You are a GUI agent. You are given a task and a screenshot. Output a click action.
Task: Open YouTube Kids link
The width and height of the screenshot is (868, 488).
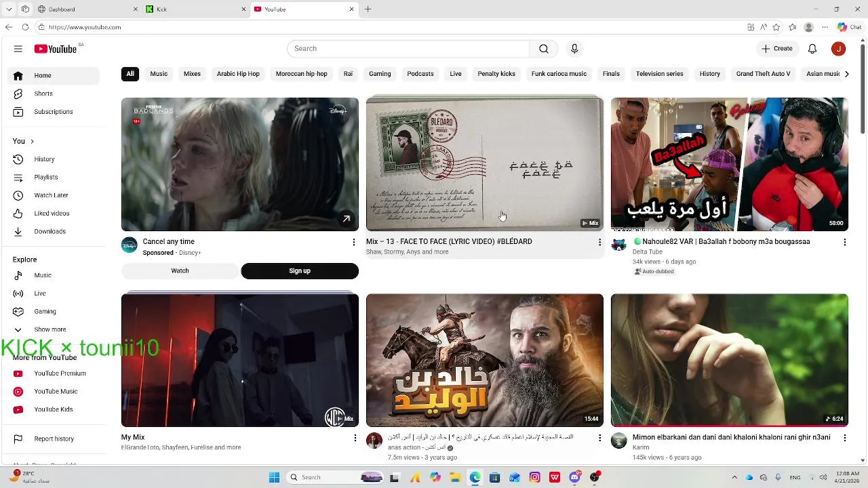pyautogui.click(x=54, y=409)
